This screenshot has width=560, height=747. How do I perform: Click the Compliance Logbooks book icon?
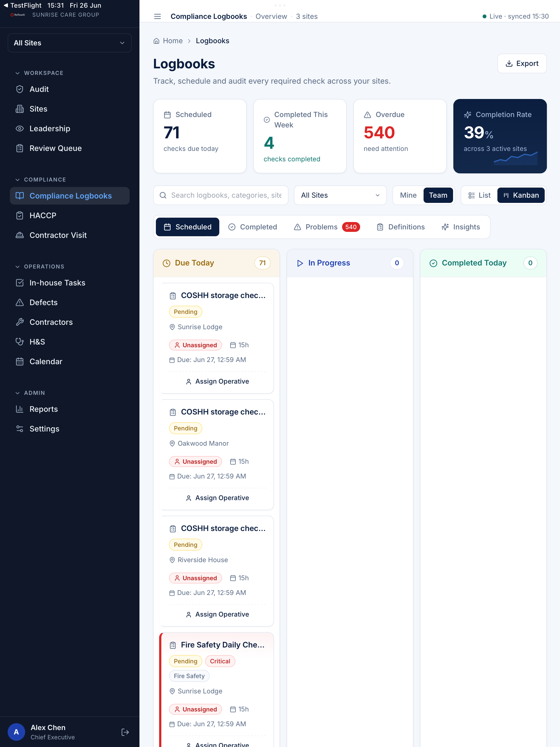click(x=20, y=196)
